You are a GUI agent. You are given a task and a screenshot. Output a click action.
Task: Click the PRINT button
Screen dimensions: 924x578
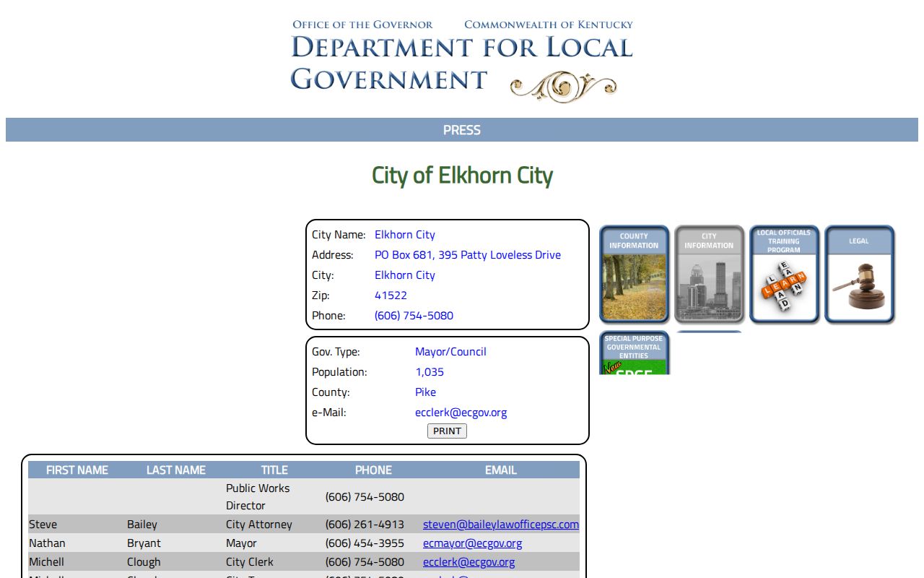click(x=447, y=431)
